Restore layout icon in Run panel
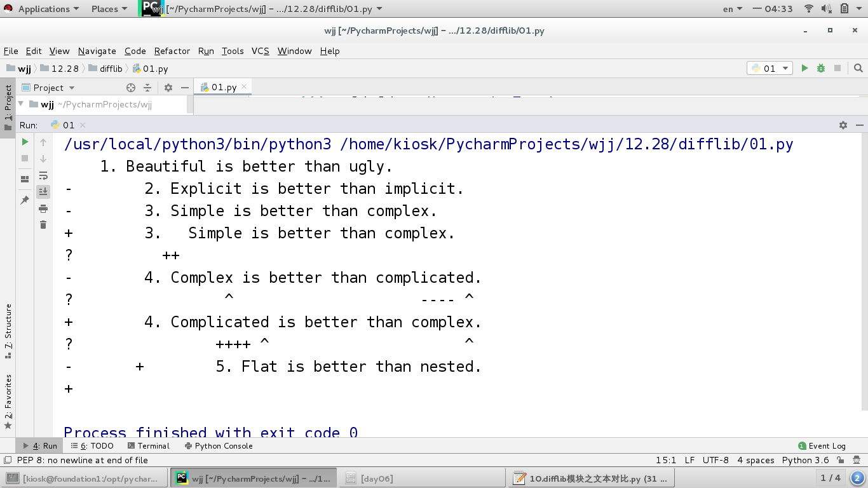This screenshot has width=868, height=488. (25, 179)
